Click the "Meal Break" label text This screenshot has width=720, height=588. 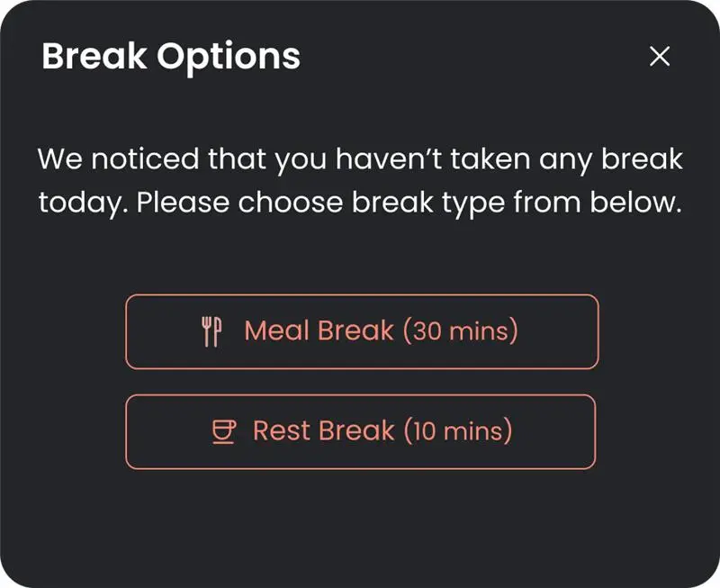[319, 331]
